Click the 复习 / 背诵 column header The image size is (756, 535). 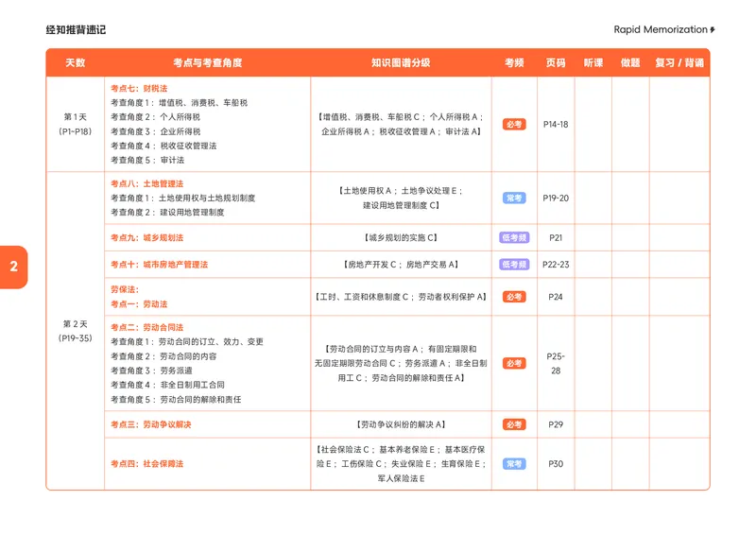[x=679, y=62]
